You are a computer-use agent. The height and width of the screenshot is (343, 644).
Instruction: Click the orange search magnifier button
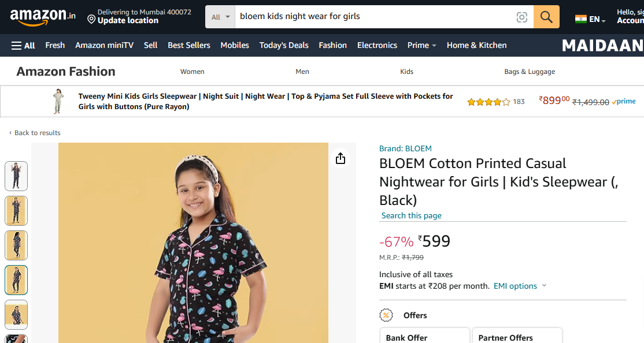pyautogui.click(x=546, y=17)
